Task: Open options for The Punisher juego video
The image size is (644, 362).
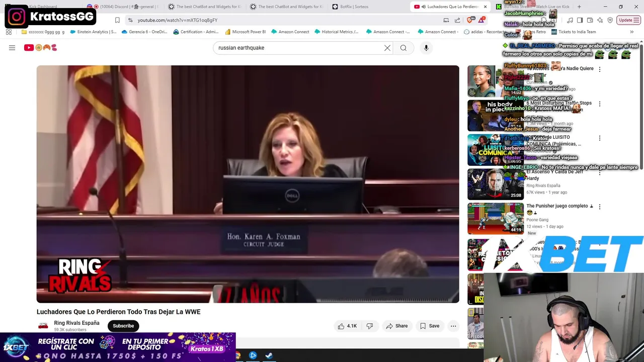Action: click(599, 207)
